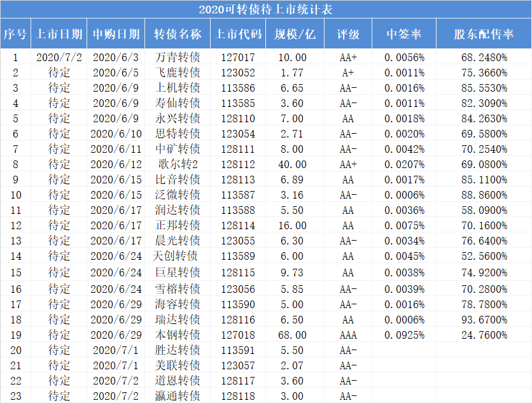Click the bond name 泛微转债

[x=178, y=195]
